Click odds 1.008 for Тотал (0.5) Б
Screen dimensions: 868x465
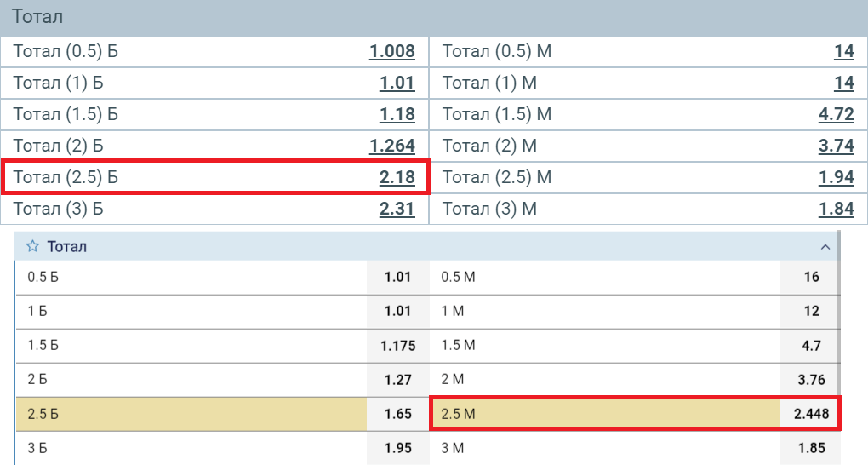pyautogui.click(x=391, y=52)
